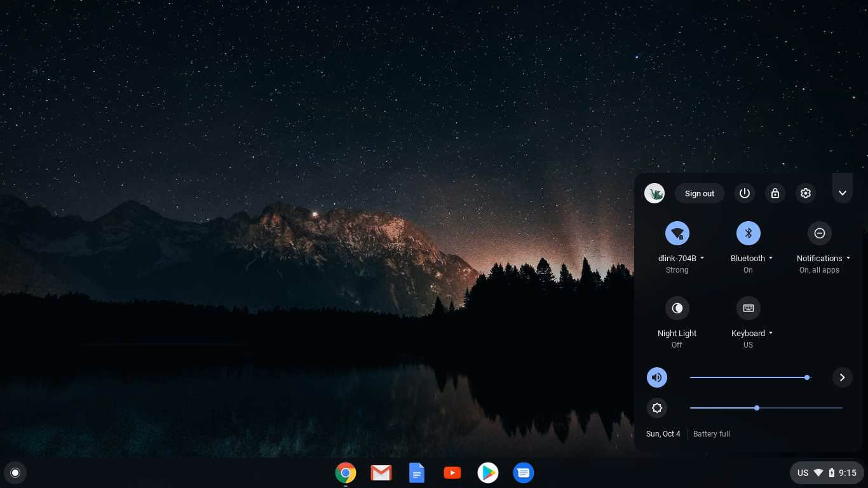Open the app launcher button
The height and width of the screenshot is (488, 868).
[x=15, y=473]
